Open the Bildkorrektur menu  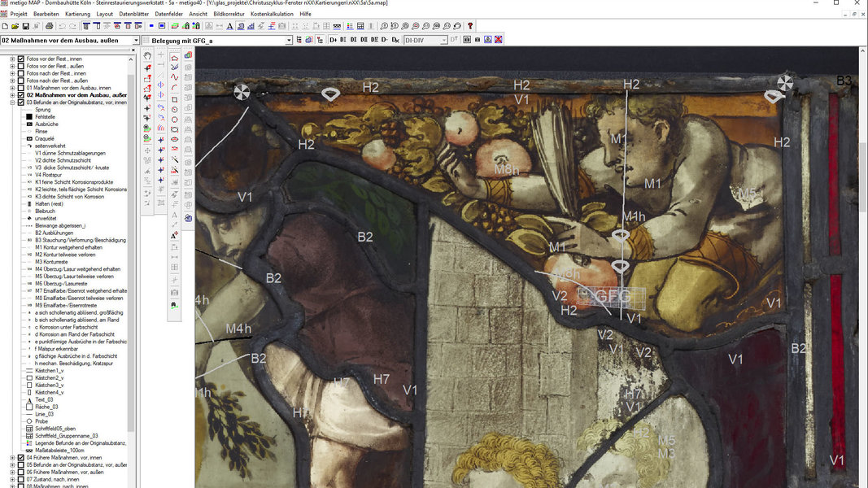229,14
